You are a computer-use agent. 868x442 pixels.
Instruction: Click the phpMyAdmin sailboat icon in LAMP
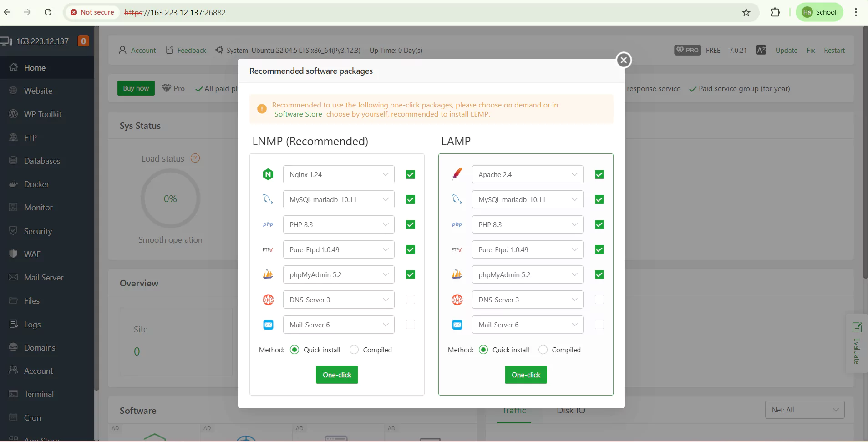tap(457, 274)
